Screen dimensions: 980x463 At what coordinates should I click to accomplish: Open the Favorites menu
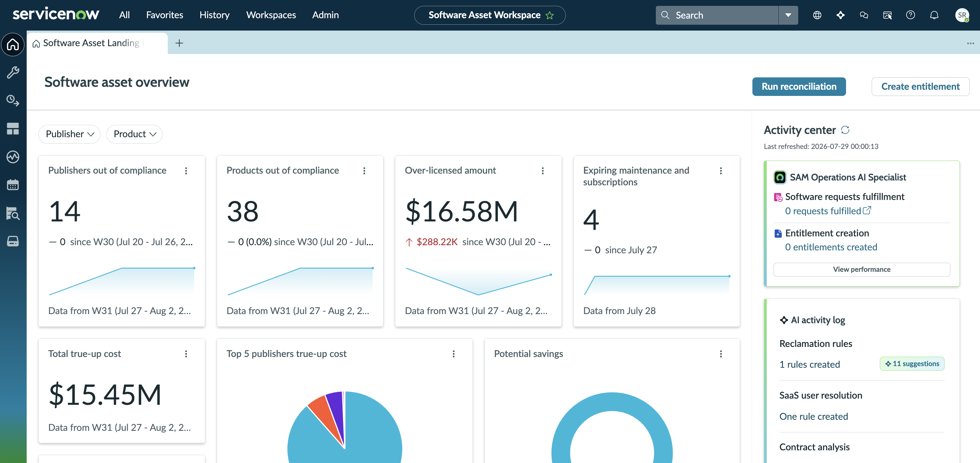164,15
